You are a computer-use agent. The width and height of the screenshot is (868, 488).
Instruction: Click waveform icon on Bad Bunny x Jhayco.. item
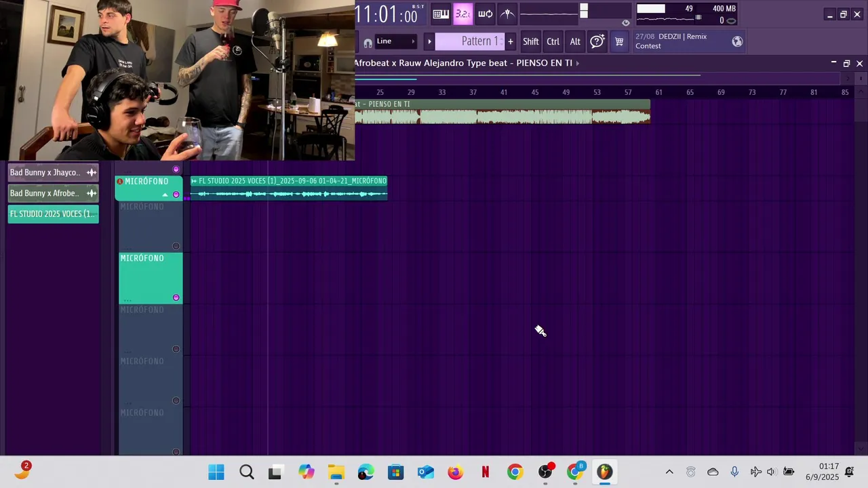pyautogui.click(x=92, y=173)
